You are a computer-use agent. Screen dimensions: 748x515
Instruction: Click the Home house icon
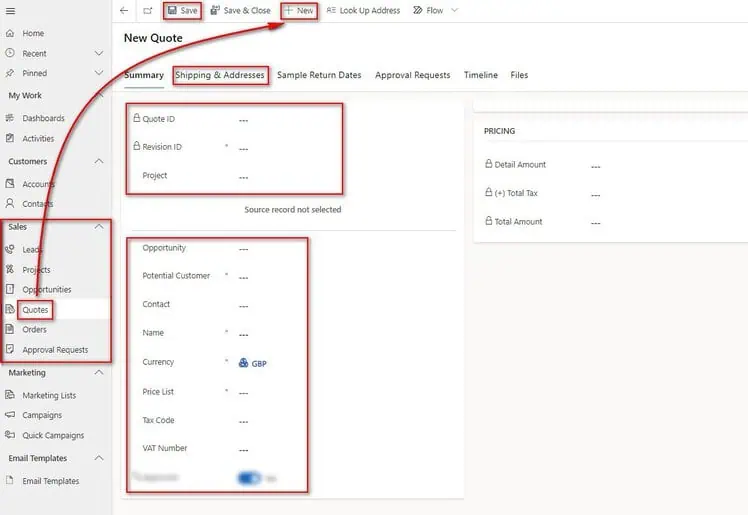[10, 33]
